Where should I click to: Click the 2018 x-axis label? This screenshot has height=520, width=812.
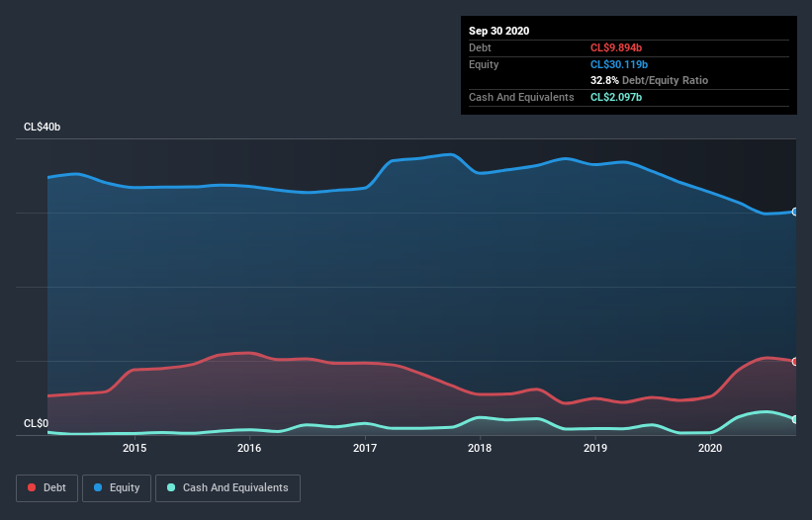pyautogui.click(x=480, y=448)
